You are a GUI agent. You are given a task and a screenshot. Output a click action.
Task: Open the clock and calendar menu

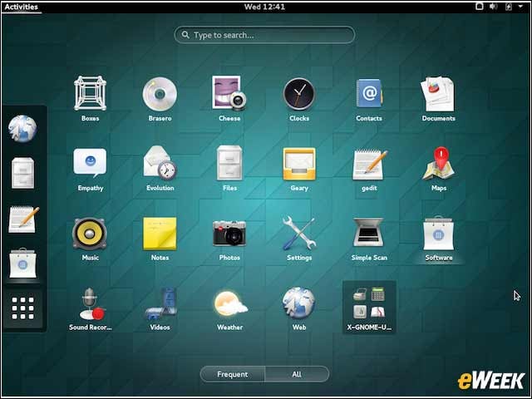264,7
